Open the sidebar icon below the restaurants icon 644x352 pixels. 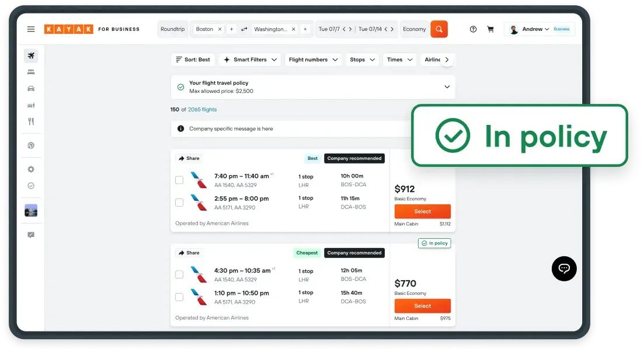coord(31,145)
